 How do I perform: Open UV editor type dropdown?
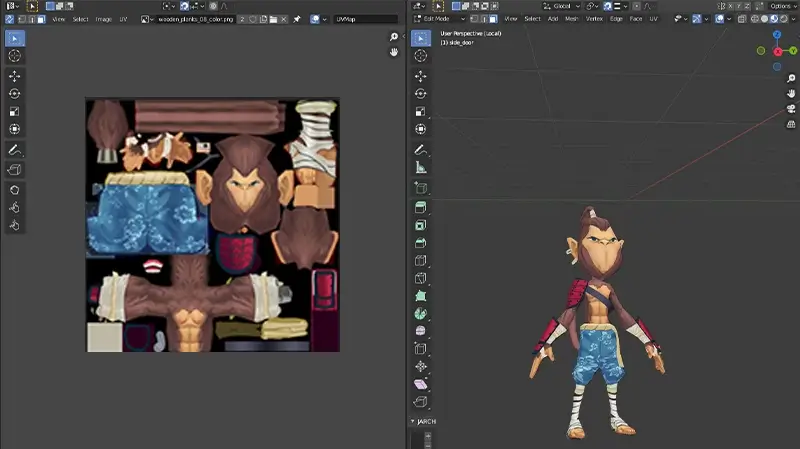12,6
